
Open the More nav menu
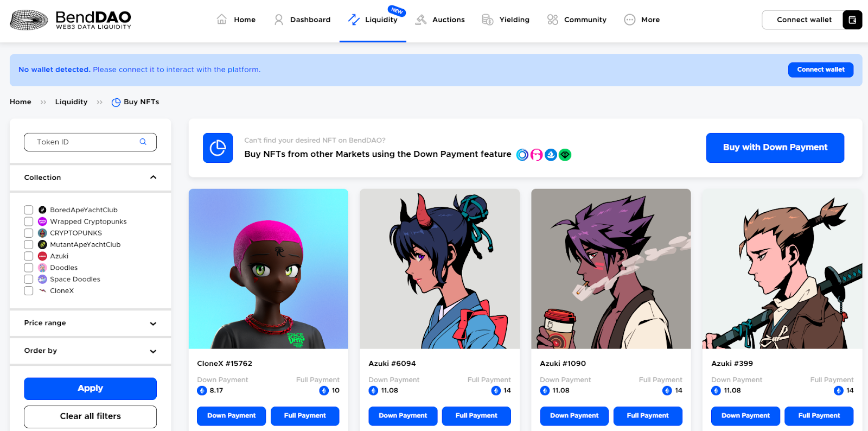(642, 20)
